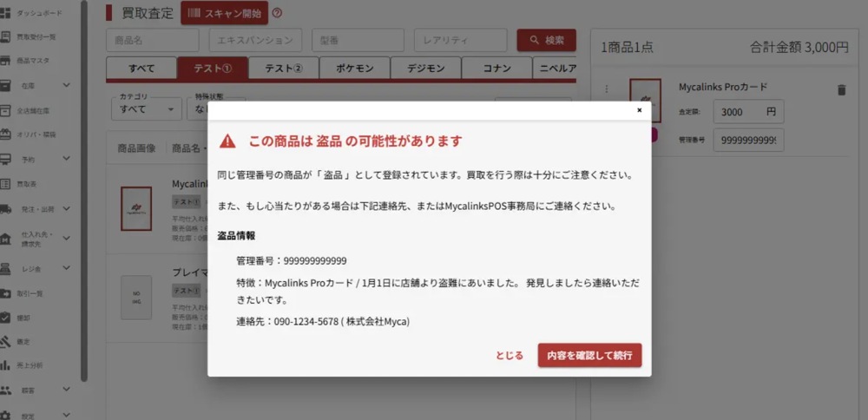Click Mycalinks Proカード name in cart
The width and height of the screenshot is (868, 420).
[x=723, y=87]
